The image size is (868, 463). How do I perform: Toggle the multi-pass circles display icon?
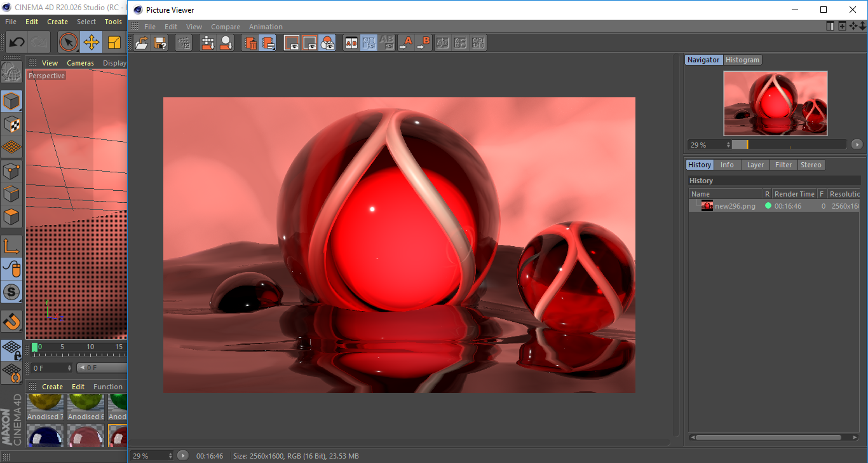coord(327,43)
